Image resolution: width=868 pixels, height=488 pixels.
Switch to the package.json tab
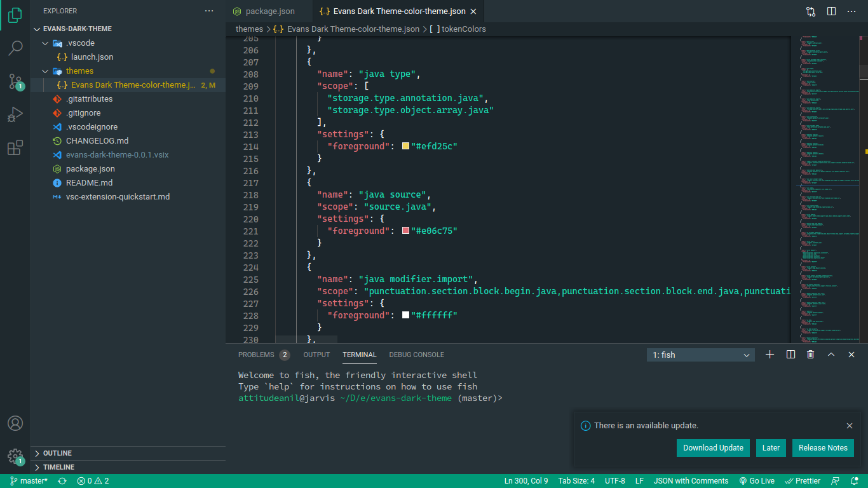[x=269, y=11]
